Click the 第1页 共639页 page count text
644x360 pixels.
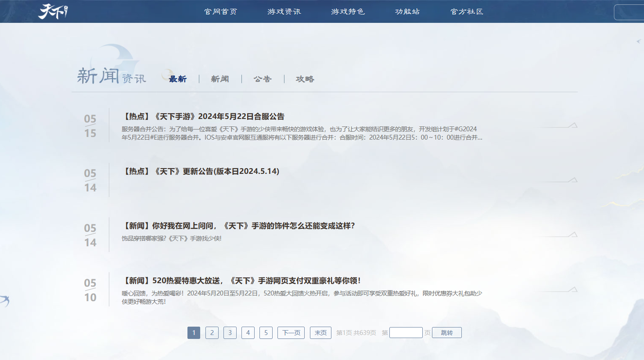pos(356,333)
